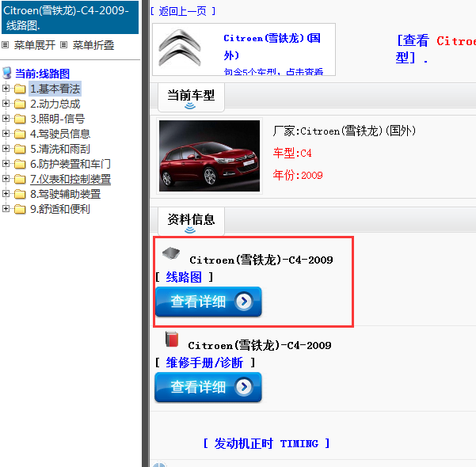Click 查看详细 button for 维修手册/诊断
Screen dimensions: 476x467
pos(208,387)
